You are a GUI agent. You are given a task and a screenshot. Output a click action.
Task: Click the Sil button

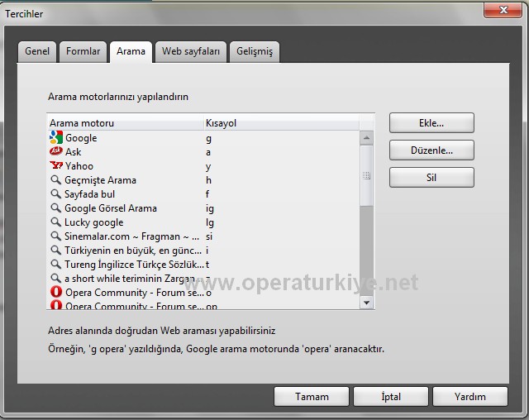pos(431,178)
